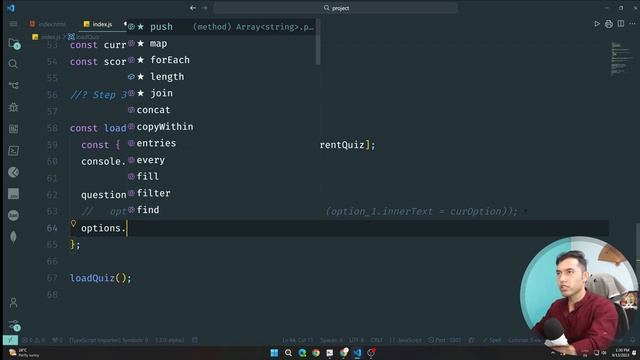Click the taskbar clock and date

pos(621,353)
